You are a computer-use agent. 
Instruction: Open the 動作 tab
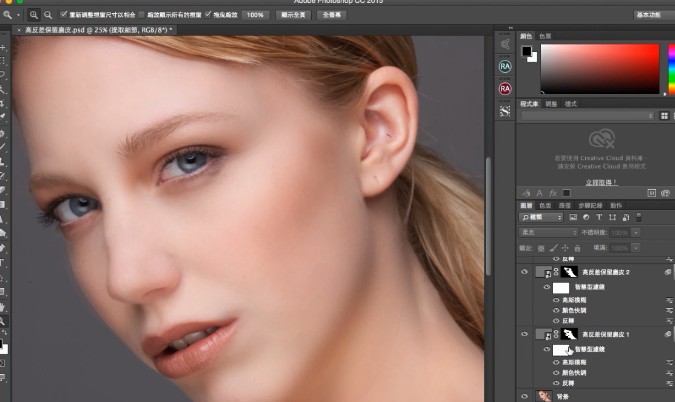point(616,205)
